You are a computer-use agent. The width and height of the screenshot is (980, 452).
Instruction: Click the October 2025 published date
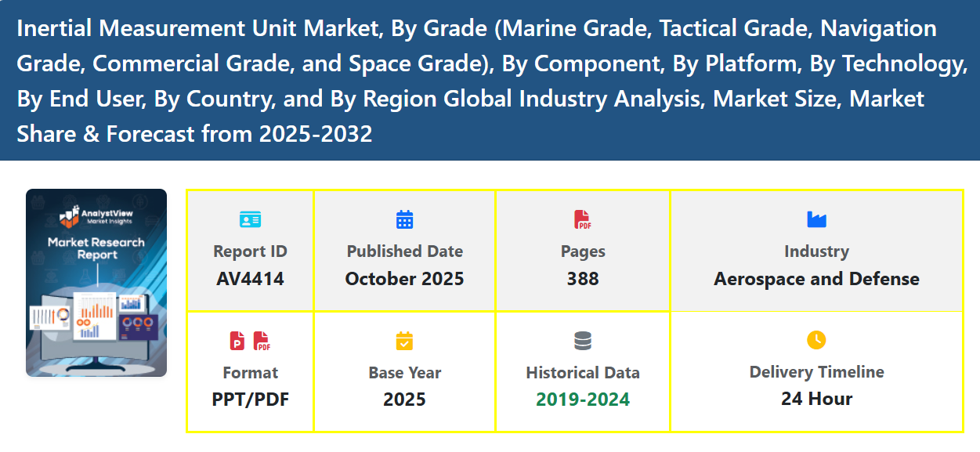(x=404, y=279)
